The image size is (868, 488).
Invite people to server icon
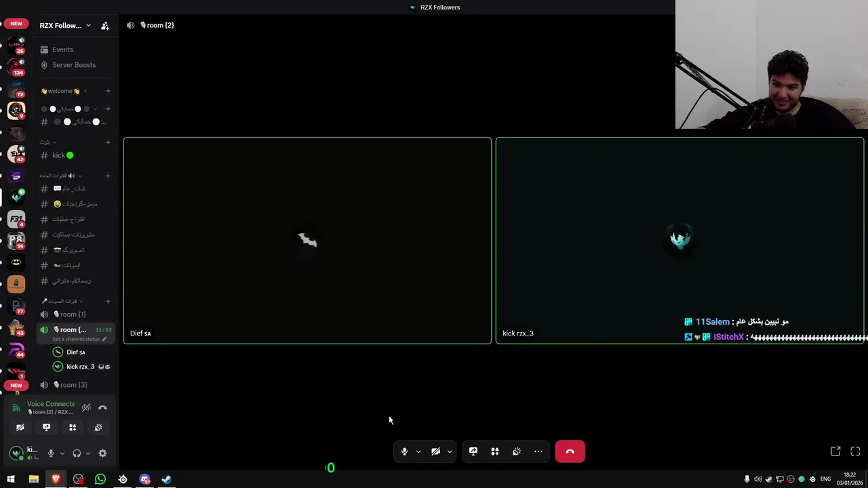coord(105,26)
